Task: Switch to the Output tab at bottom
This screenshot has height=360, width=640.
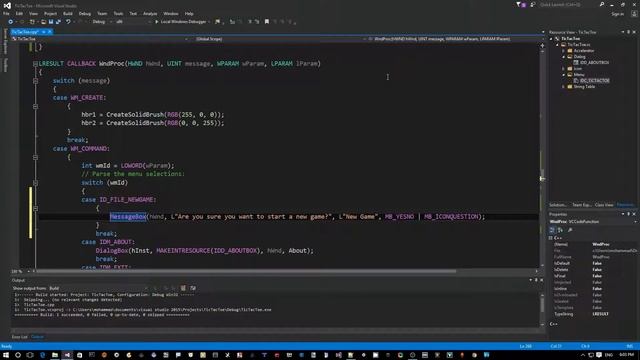Action: point(37,337)
